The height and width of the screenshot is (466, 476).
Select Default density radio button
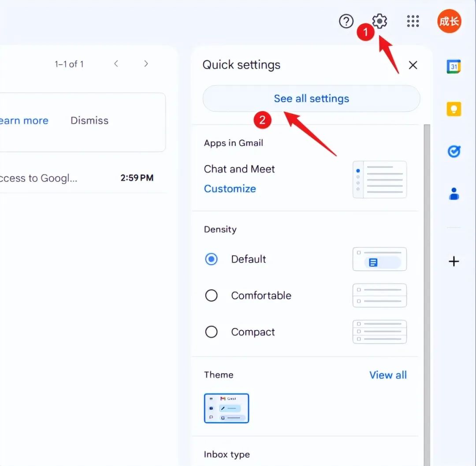tap(211, 259)
